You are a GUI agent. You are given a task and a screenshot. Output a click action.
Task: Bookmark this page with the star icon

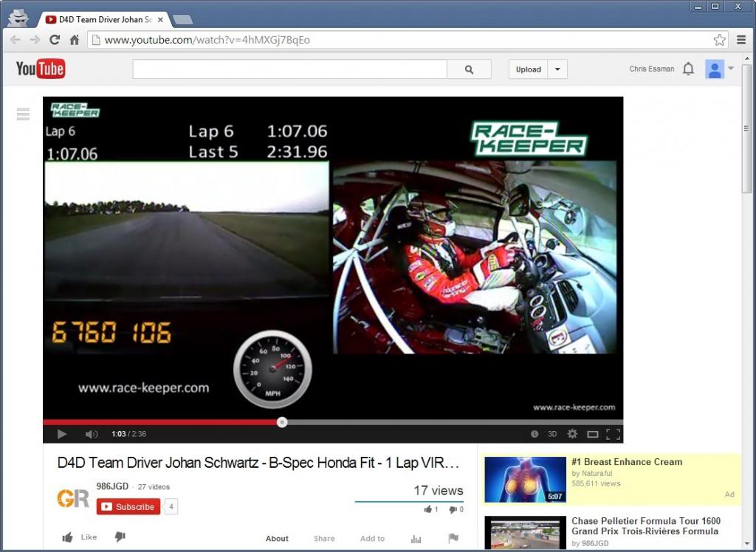pos(719,40)
